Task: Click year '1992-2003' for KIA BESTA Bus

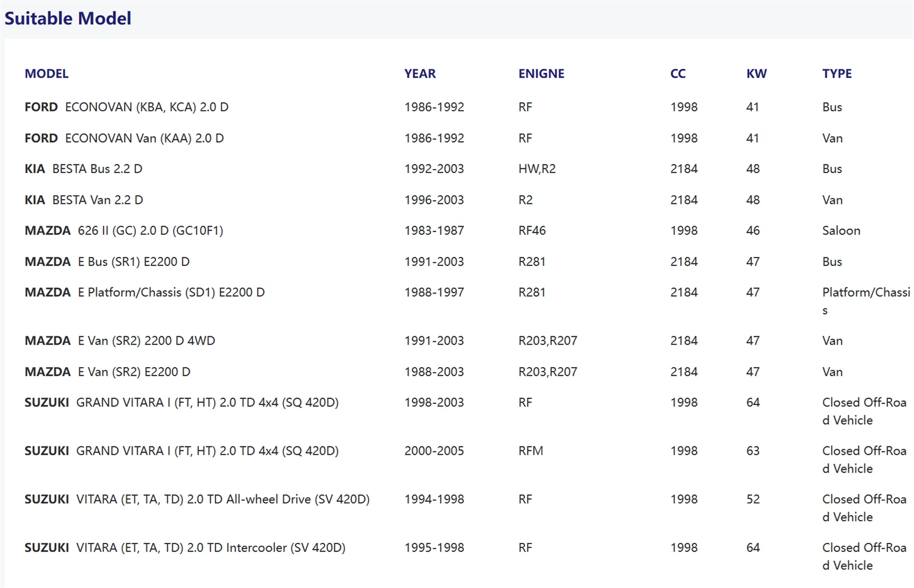Action: point(434,169)
